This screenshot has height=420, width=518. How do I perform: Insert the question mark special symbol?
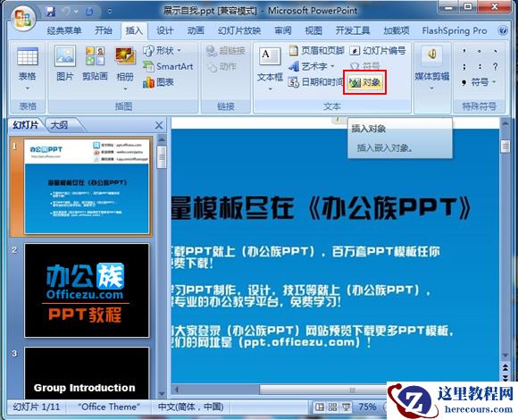[x=495, y=66]
